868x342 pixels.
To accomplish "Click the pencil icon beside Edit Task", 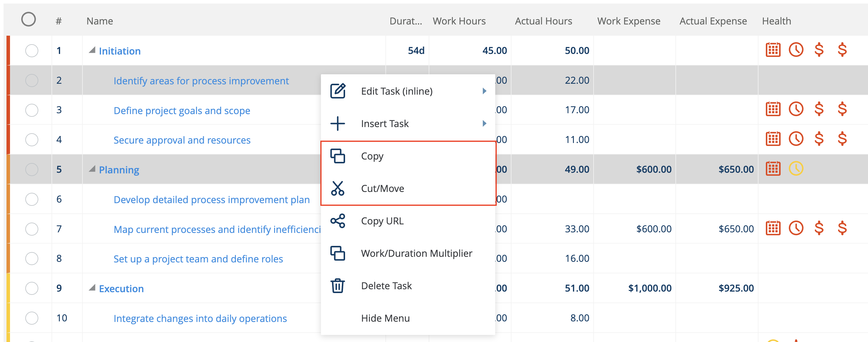I will point(337,91).
